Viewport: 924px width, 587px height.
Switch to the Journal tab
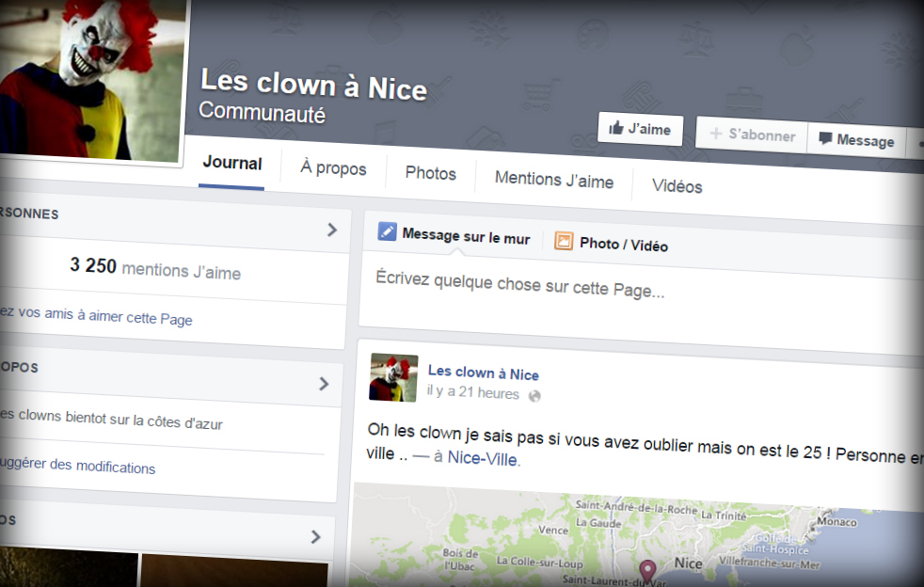point(231,164)
